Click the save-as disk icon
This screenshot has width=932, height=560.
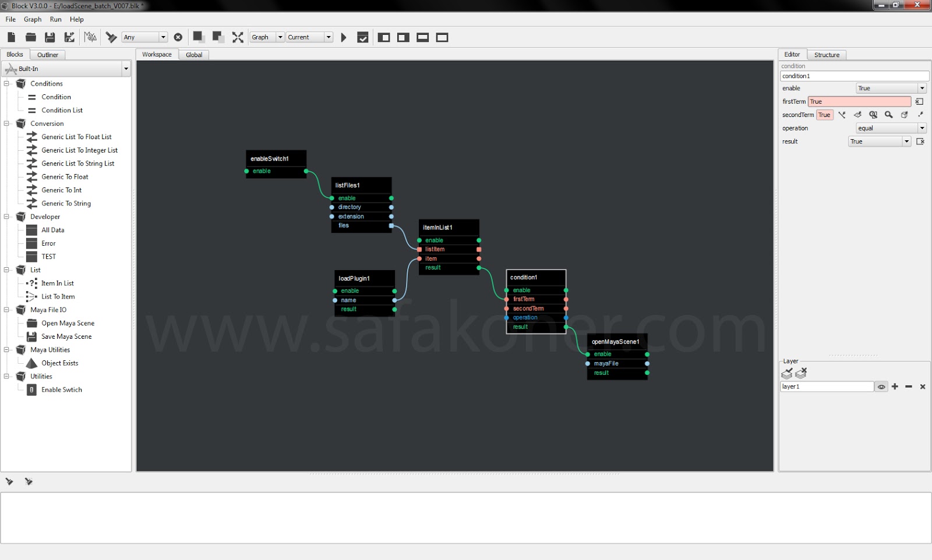point(69,37)
